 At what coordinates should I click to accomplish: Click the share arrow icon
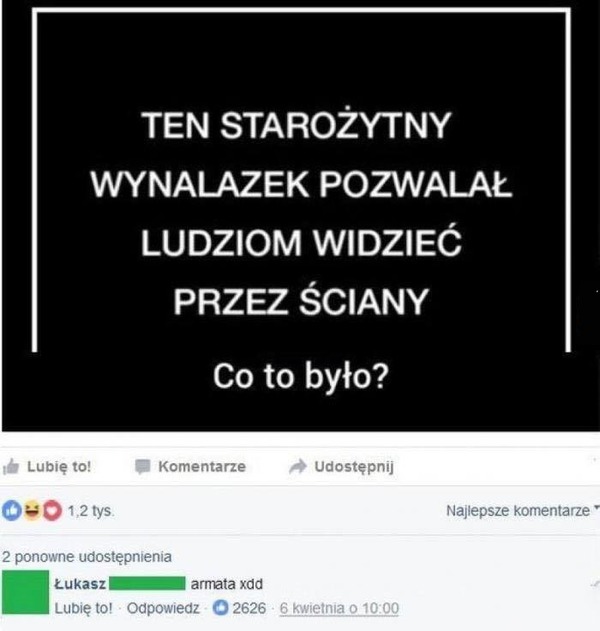[298, 467]
